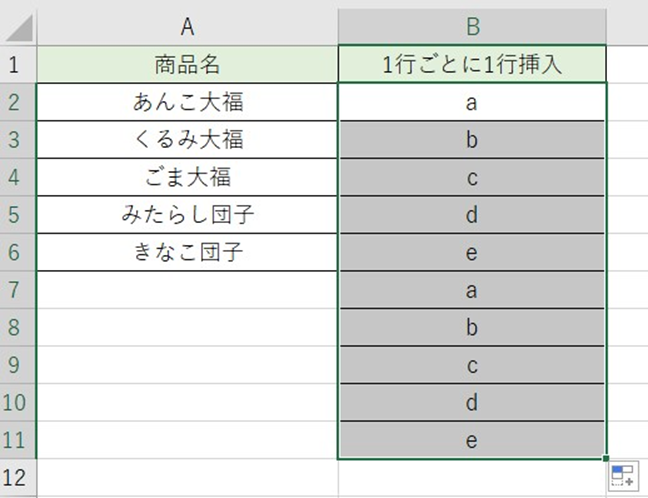Click row 10 header
This screenshot has width=648, height=498.
click(17, 402)
